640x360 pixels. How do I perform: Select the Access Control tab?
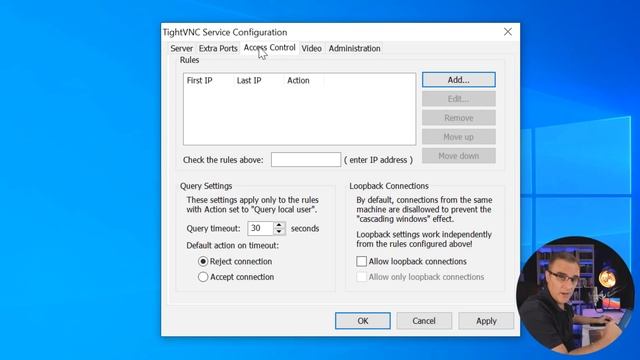[269, 48]
